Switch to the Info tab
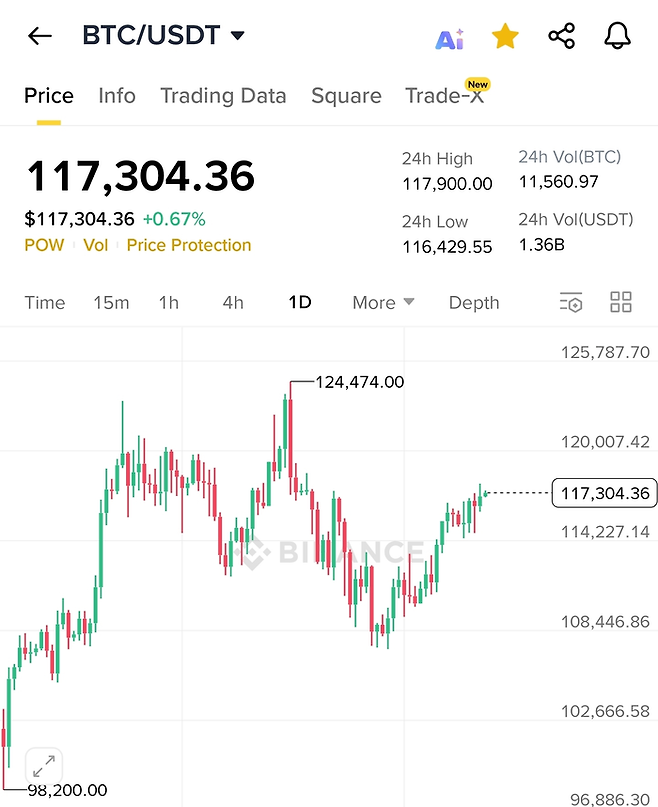This screenshot has width=658, height=807. tap(117, 96)
